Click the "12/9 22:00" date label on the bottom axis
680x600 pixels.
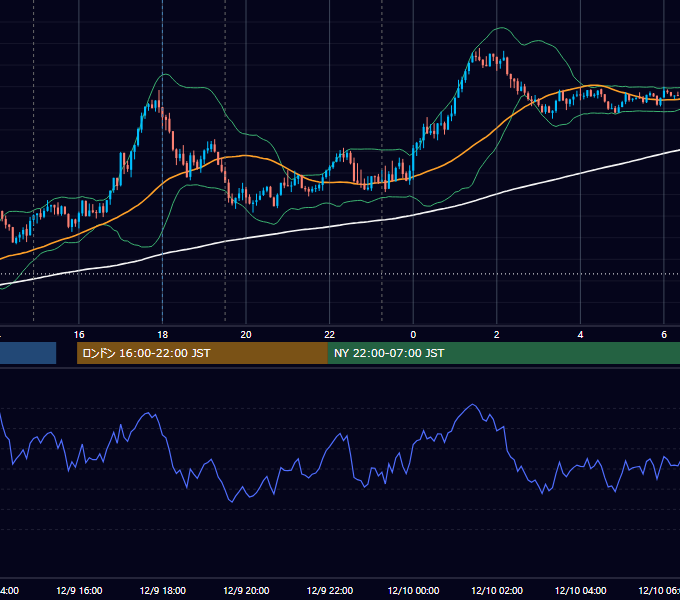pyautogui.click(x=330, y=591)
